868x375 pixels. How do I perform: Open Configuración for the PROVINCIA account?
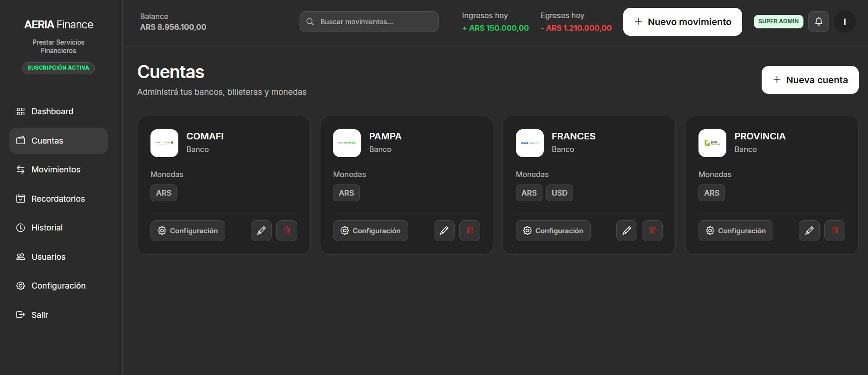(736, 230)
